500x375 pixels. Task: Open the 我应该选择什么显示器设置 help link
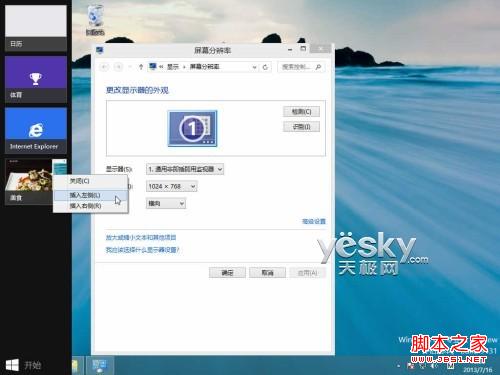click(143, 250)
